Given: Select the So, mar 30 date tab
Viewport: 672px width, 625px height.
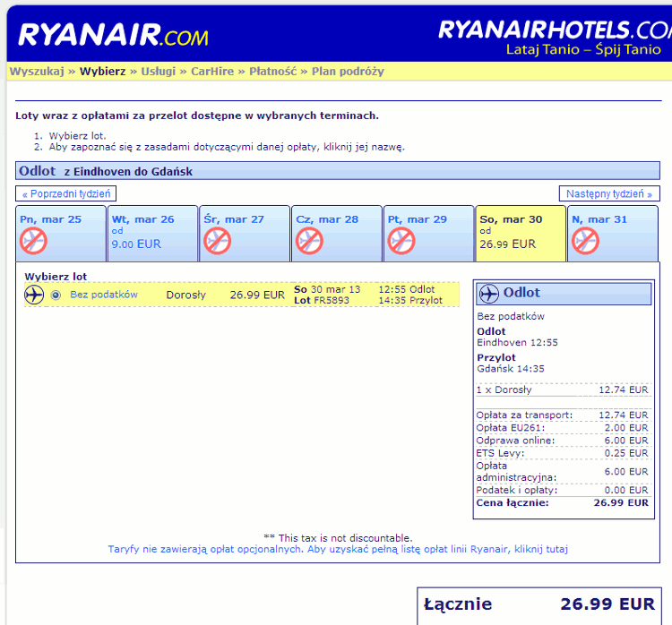Looking at the screenshot, I should [521, 234].
